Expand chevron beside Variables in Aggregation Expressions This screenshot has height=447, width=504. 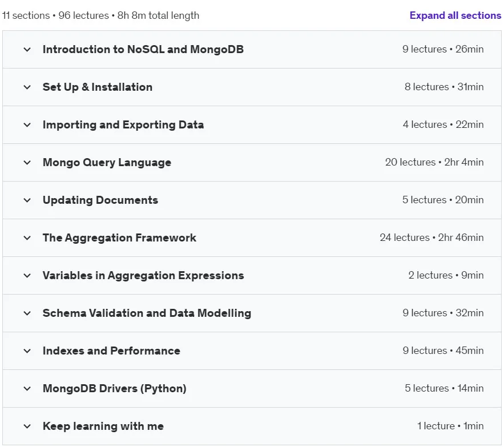[x=27, y=276]
